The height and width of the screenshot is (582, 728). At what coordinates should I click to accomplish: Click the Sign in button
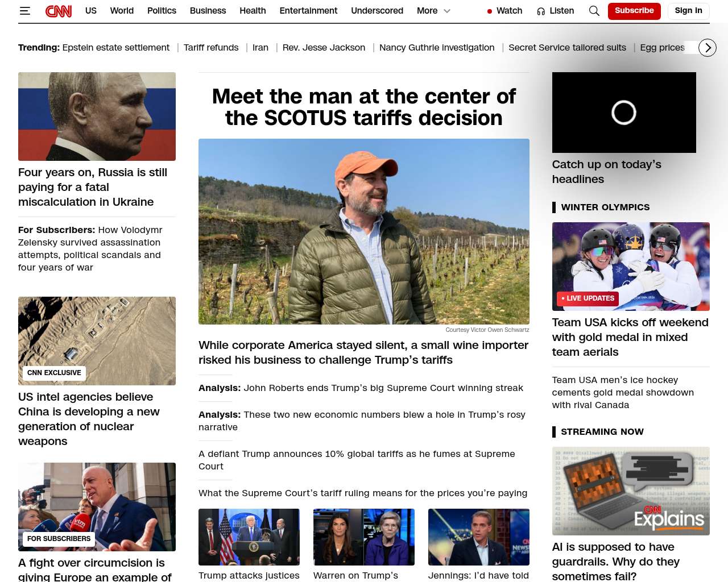coord(688,11)
